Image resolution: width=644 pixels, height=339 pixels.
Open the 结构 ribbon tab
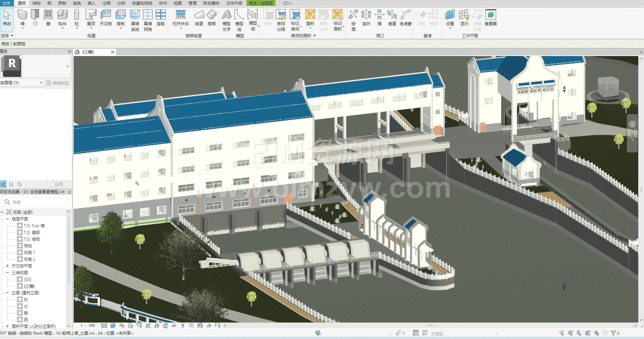[36, 3]
